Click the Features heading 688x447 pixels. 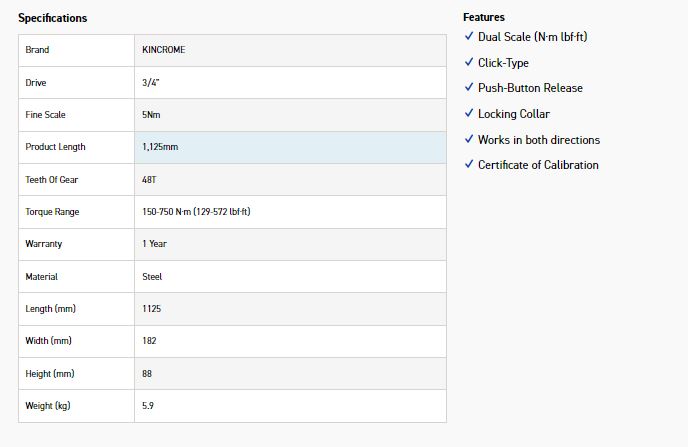pos(484,17)
